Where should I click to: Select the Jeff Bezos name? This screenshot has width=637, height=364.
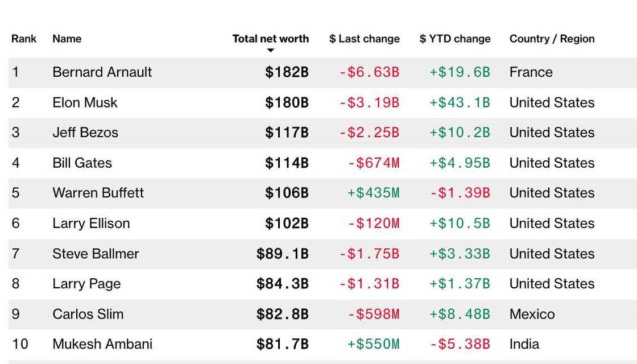85,133
